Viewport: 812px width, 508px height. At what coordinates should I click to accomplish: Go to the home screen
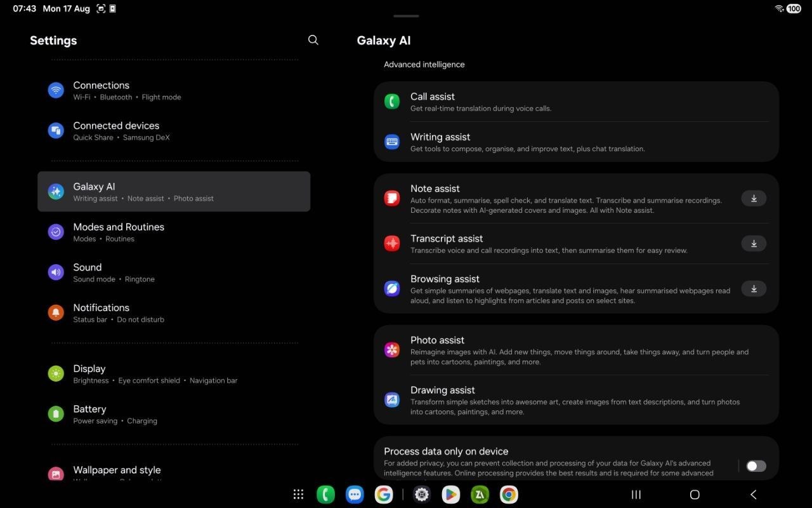[x=695, y=494]
